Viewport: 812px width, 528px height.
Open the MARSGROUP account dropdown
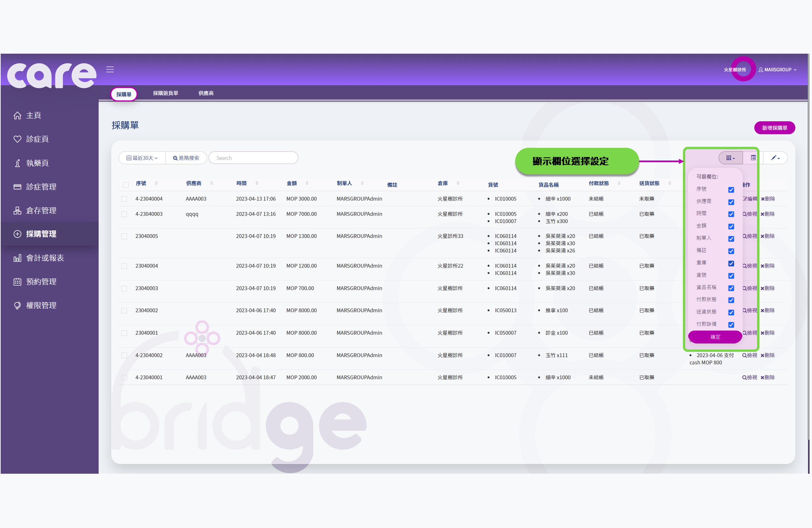(778, 69)
